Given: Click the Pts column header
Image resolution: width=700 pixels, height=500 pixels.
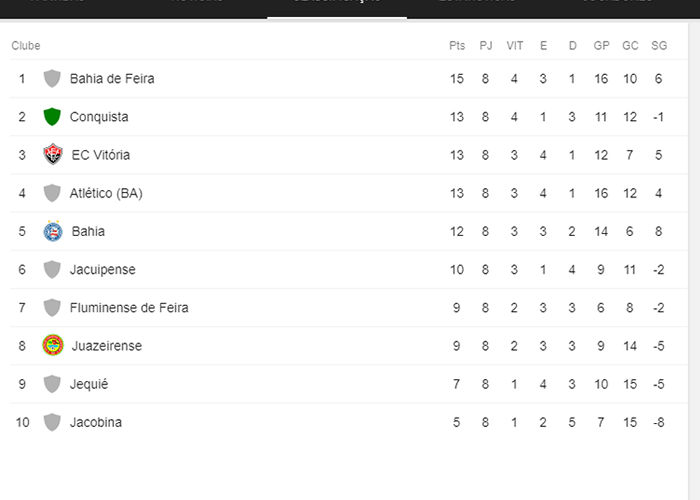Looking at the screenshot, I should tap(457, 46).
